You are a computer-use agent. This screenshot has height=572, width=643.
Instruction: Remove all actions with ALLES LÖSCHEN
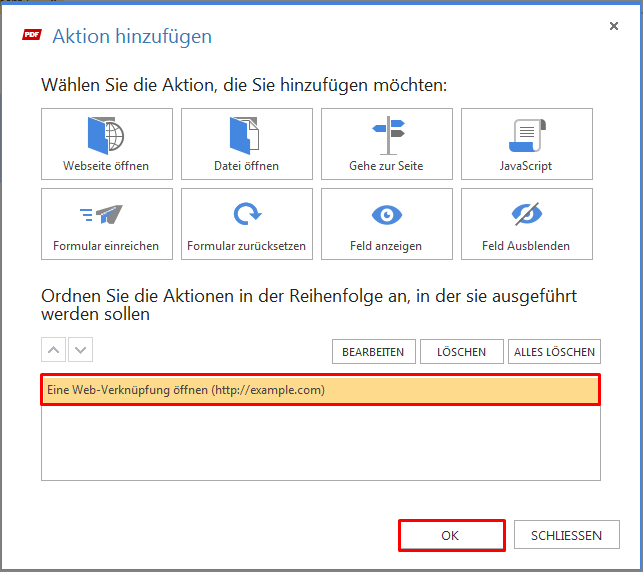[554, 351]
